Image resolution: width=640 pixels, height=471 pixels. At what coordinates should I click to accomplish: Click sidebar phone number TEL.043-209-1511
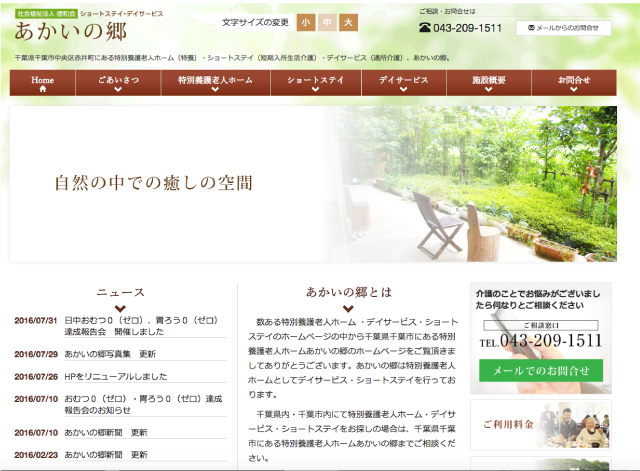point(541,341)
